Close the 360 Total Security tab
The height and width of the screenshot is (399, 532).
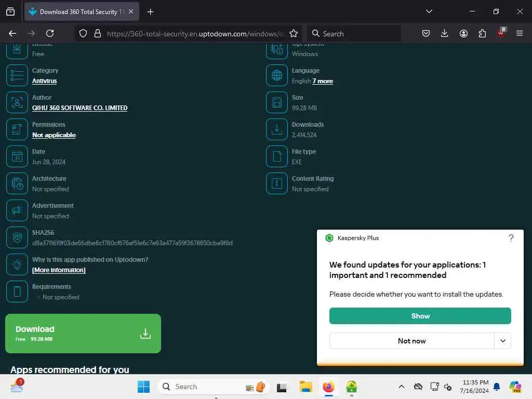(131, 12)
